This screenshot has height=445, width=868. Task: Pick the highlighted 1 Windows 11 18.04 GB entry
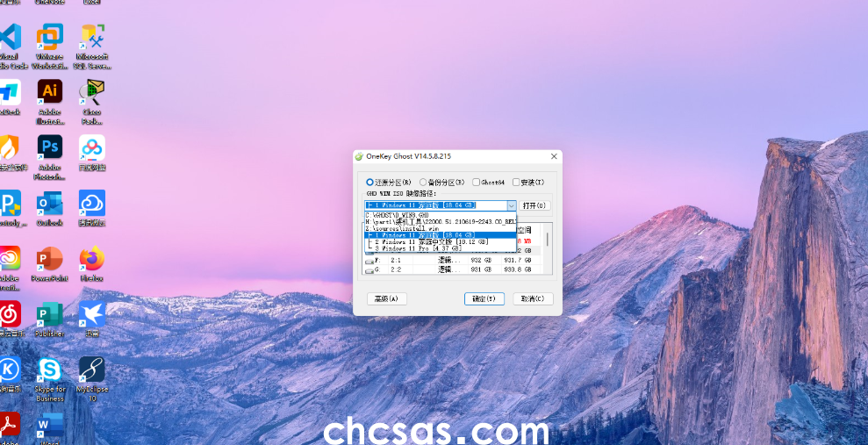(x=441, y=235)
